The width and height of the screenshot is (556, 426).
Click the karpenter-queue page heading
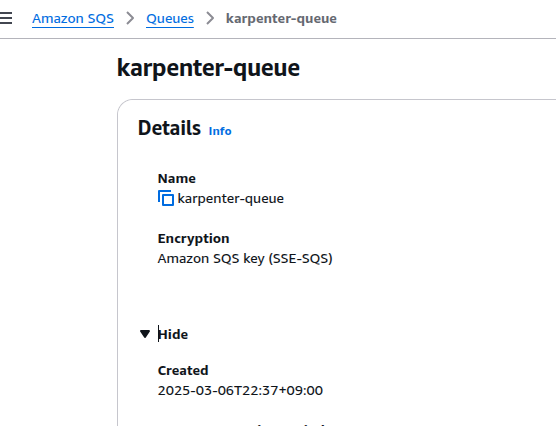tap(208, 67)
